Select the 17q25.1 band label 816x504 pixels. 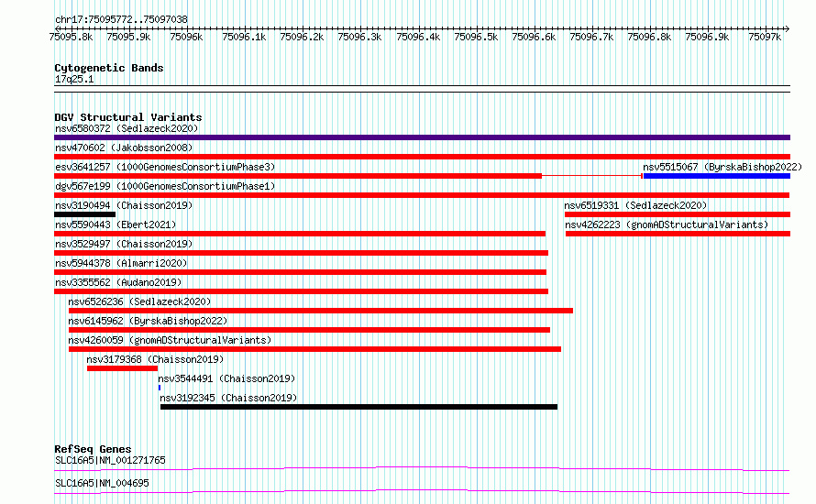(74, 79)
